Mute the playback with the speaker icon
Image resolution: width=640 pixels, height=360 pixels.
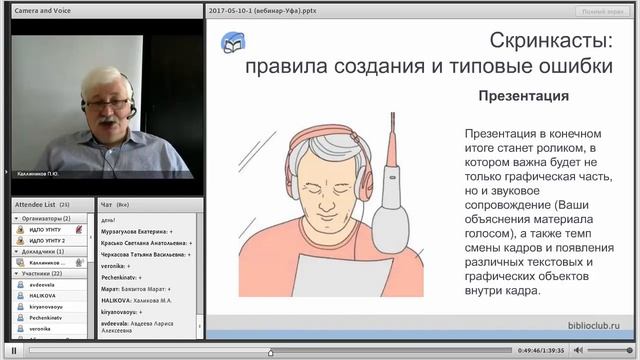578,350
